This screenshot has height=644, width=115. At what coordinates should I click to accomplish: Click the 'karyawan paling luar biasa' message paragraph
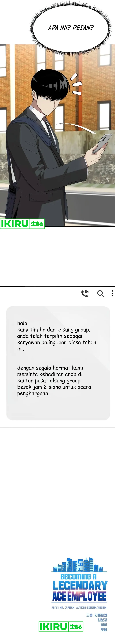click(x=57, y=336)
